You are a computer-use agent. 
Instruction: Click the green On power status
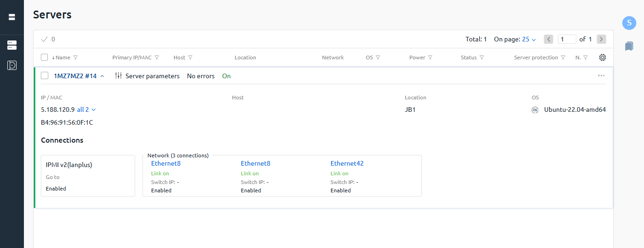(x=226, y=76)
